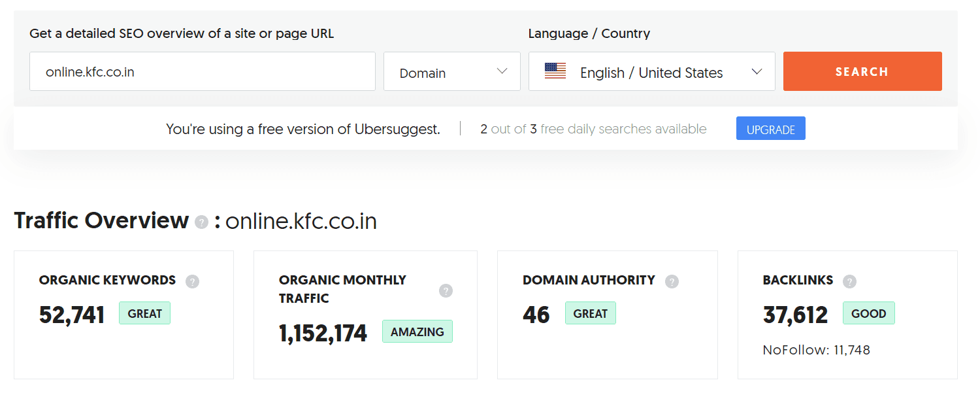Click help icon next to Organic Keywords
980x395 pixels.
tap(192, 281)
